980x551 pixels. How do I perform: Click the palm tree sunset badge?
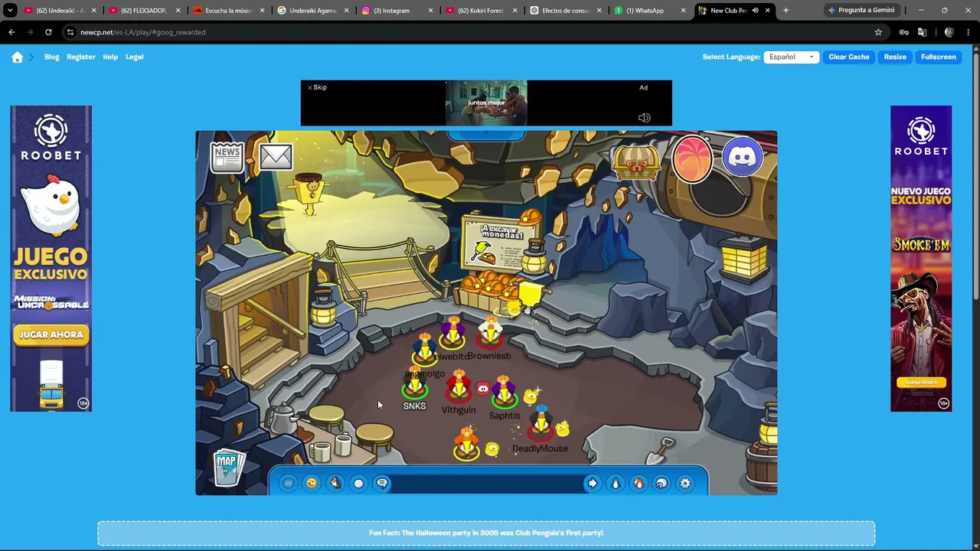(691, 159)
